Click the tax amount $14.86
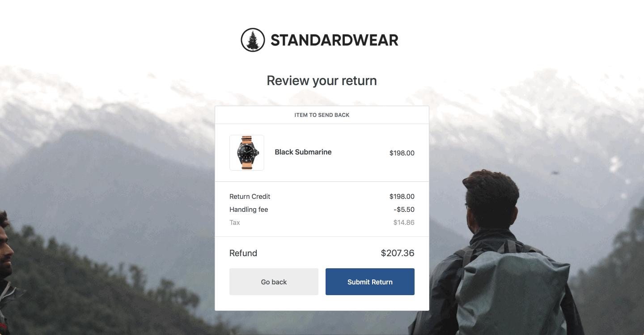Image resolution: width=644 pixels, height=335 pixels. [404, 222]
